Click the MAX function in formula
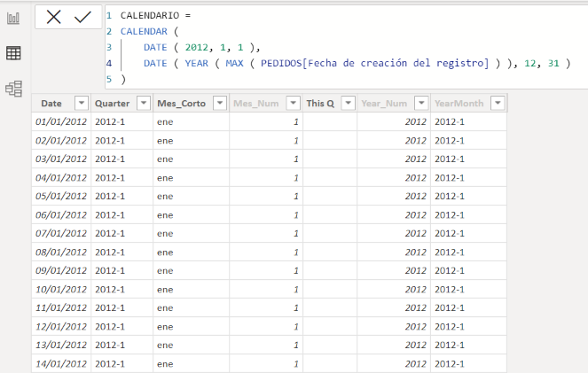The height and width of the screenshot is (373, 588). point(234,63)
